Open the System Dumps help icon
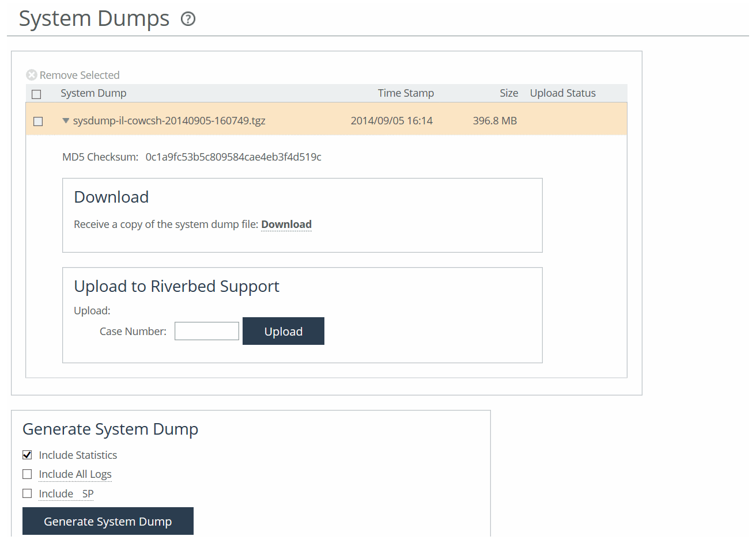 (x=188, y=19)
